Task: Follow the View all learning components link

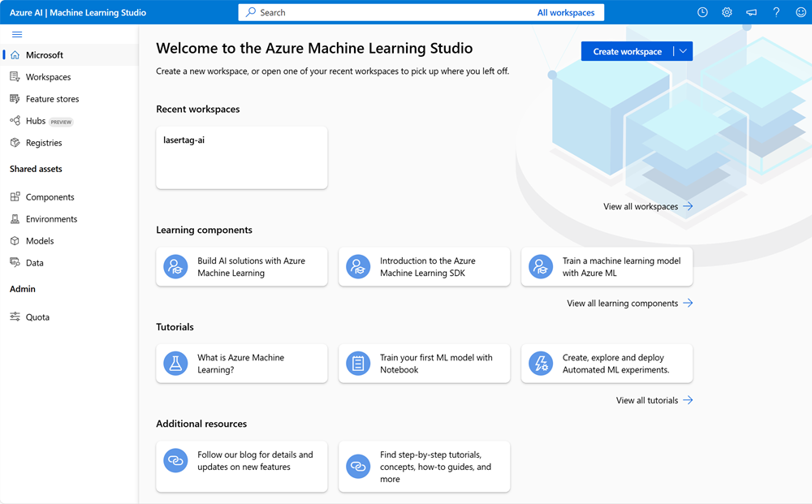Action: [x=630, y=304]
